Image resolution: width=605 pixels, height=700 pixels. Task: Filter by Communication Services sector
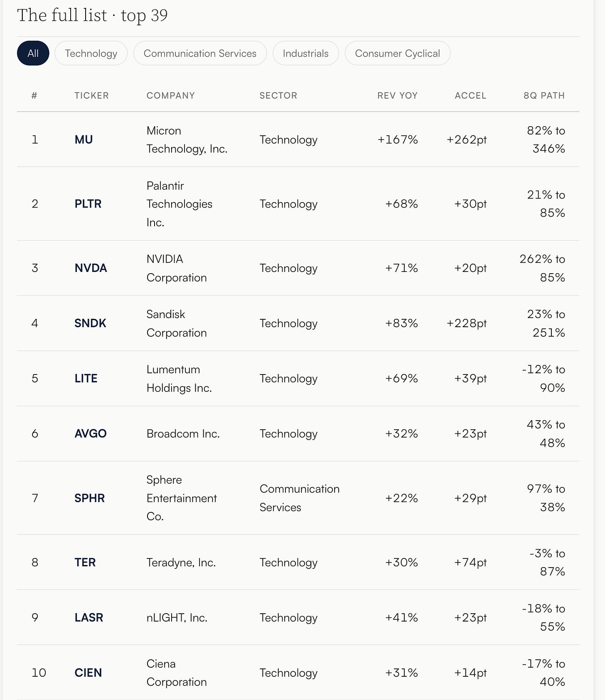(200, 53)
